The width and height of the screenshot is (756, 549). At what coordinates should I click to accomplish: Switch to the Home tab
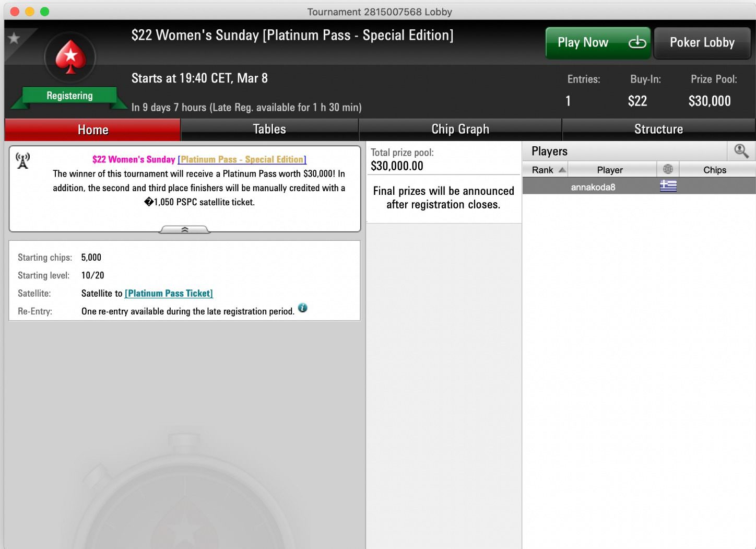tap(93, 130)
